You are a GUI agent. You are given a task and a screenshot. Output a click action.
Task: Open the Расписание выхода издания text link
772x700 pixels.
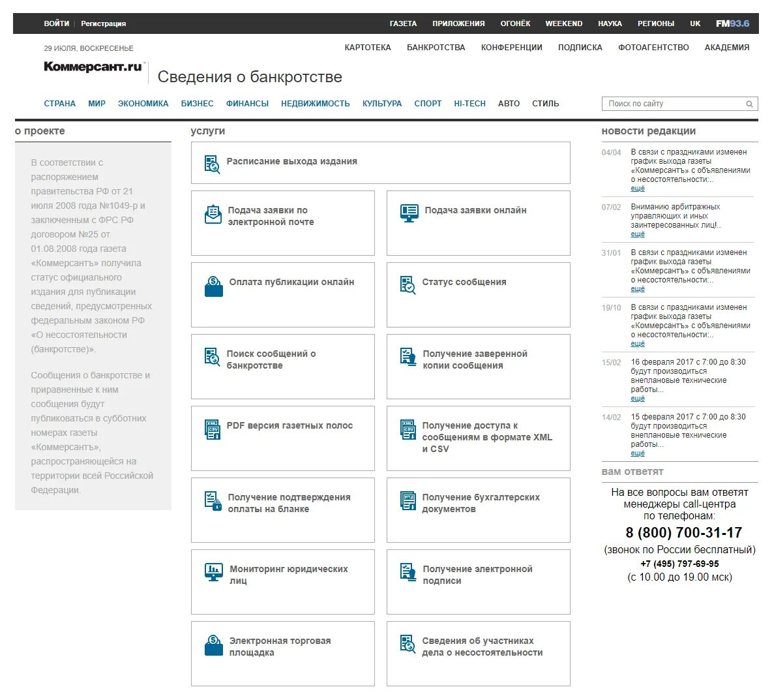click(x=291, y=161)
